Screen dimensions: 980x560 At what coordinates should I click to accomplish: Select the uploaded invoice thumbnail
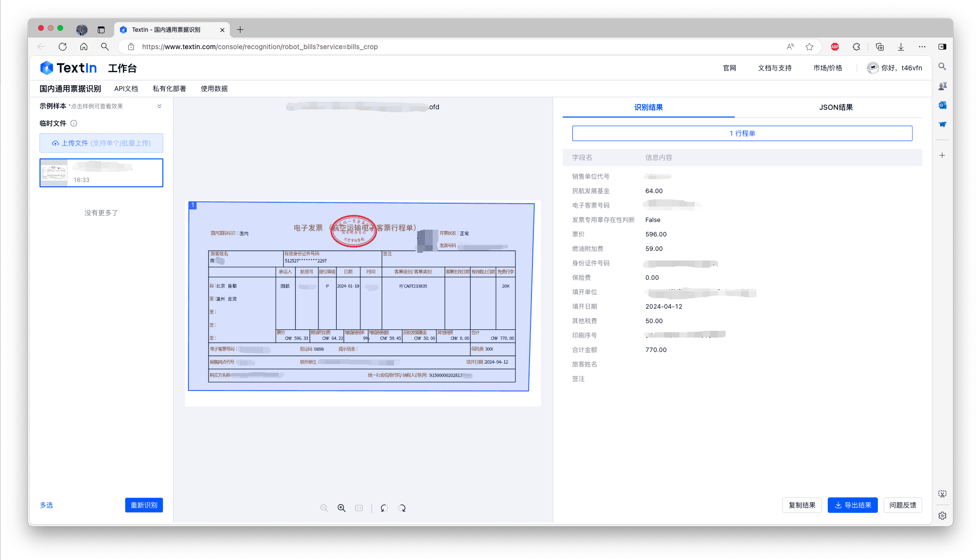point(101,172)
